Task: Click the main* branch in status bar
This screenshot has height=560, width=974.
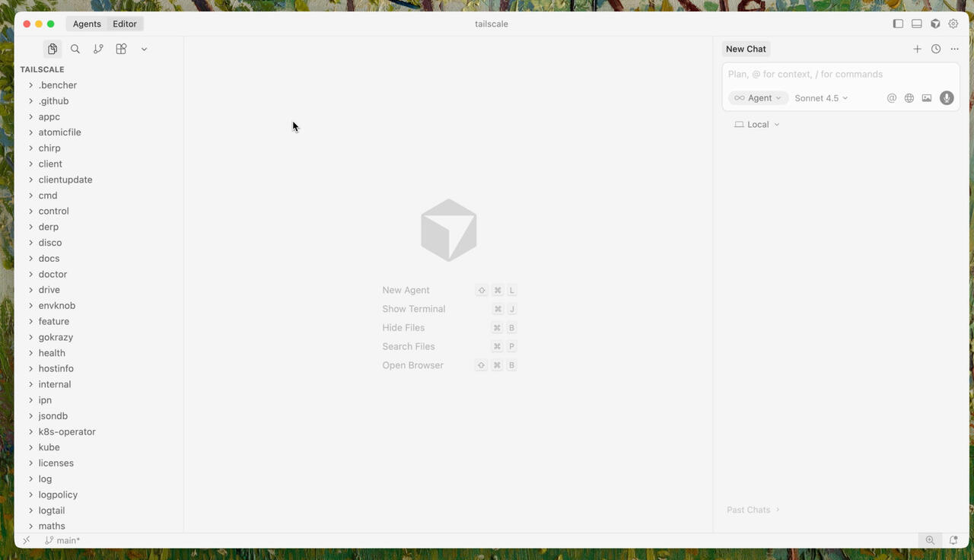Action: pos(62,540)
